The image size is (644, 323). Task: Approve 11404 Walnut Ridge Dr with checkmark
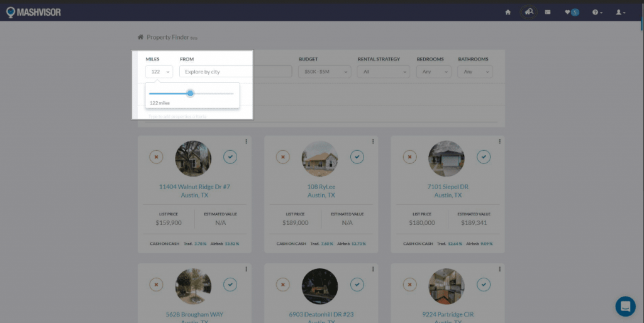(x=230, y=156)
